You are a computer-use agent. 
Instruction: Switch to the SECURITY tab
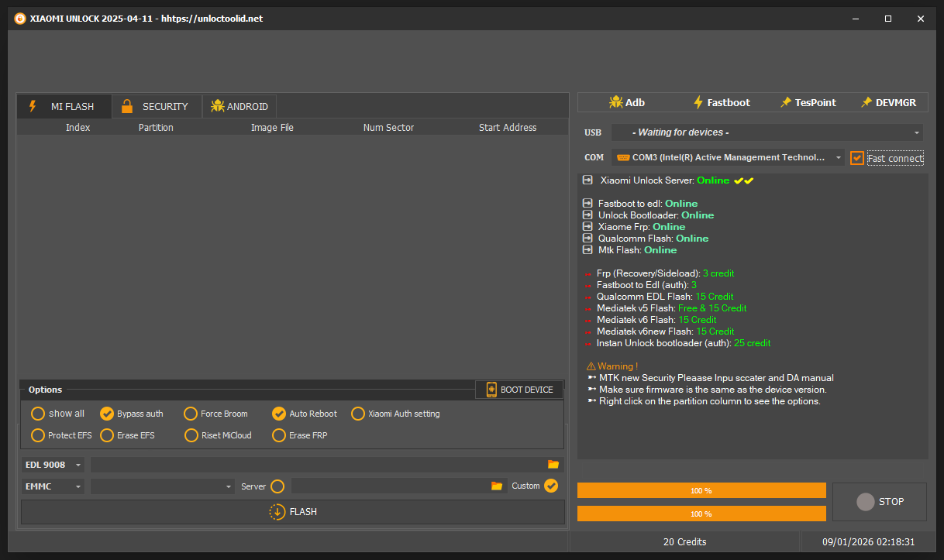157,106
